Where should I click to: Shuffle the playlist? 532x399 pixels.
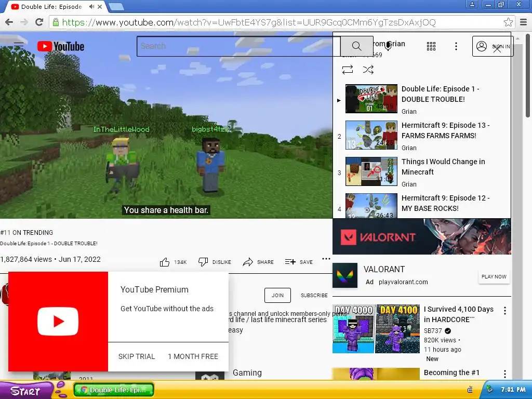tap(368, 70)
